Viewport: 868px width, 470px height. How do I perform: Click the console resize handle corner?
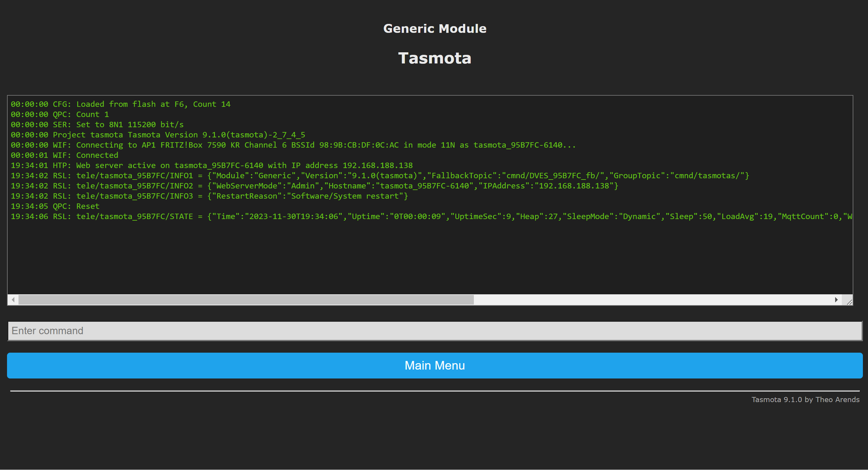pyautogui.click(x=849, y=302)
